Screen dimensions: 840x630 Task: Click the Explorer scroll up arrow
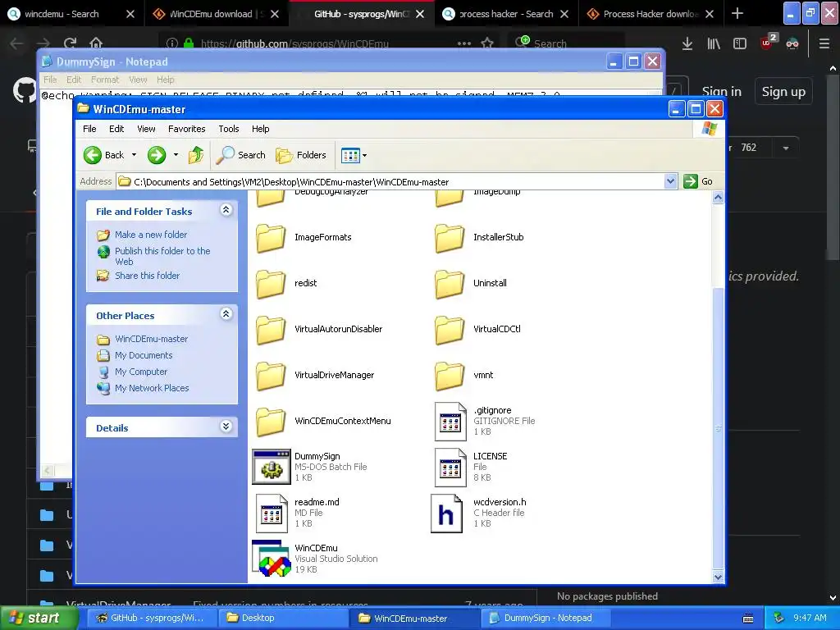(x=718, y=198)
